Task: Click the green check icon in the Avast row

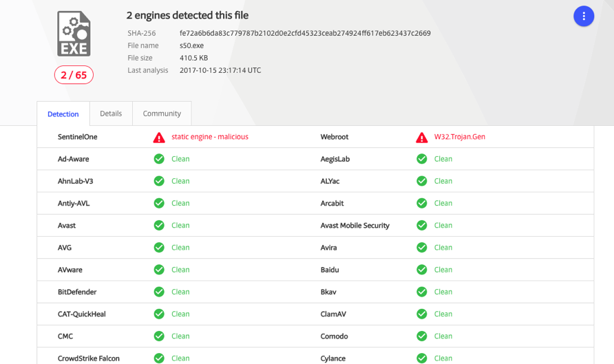Action: pyautogui.click(x=159, y=226)
